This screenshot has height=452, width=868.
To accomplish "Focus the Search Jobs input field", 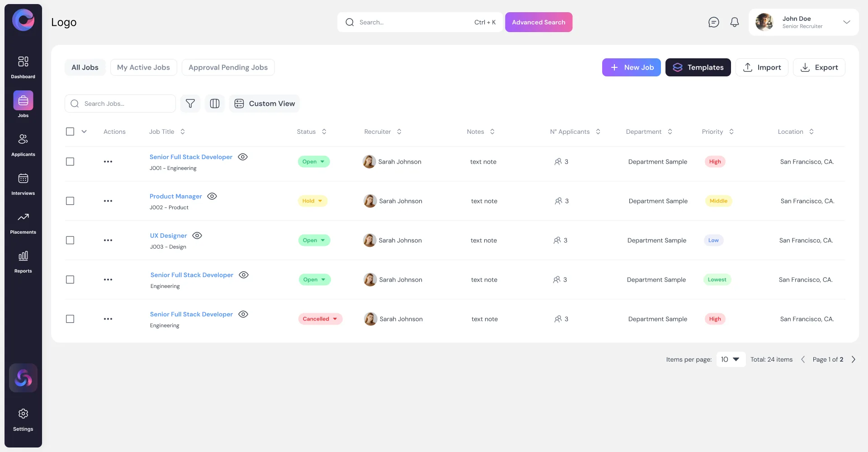I will click(120, 104).
